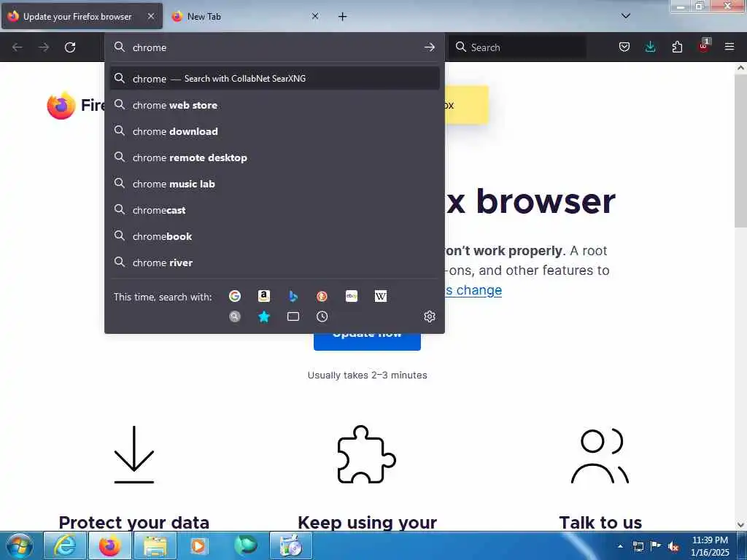Select the chrome web store suggestion
The width and height of the screenshot is (747, 560).
coord(275,105)
